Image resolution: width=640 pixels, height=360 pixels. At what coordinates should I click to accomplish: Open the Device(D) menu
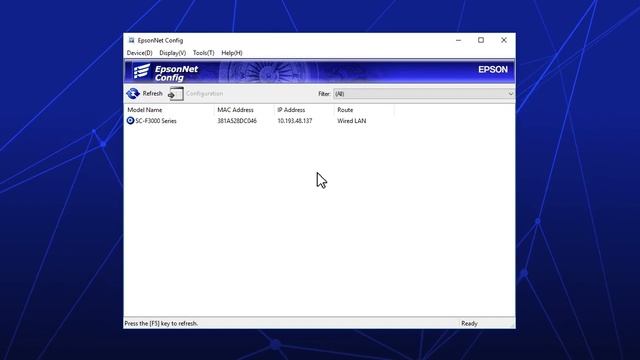point(140,53)
